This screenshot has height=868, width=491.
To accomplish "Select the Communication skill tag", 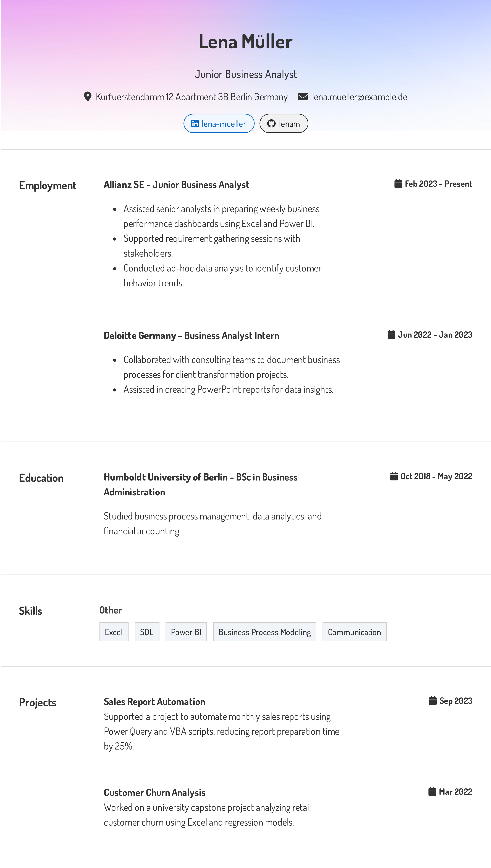I will 354,632.
